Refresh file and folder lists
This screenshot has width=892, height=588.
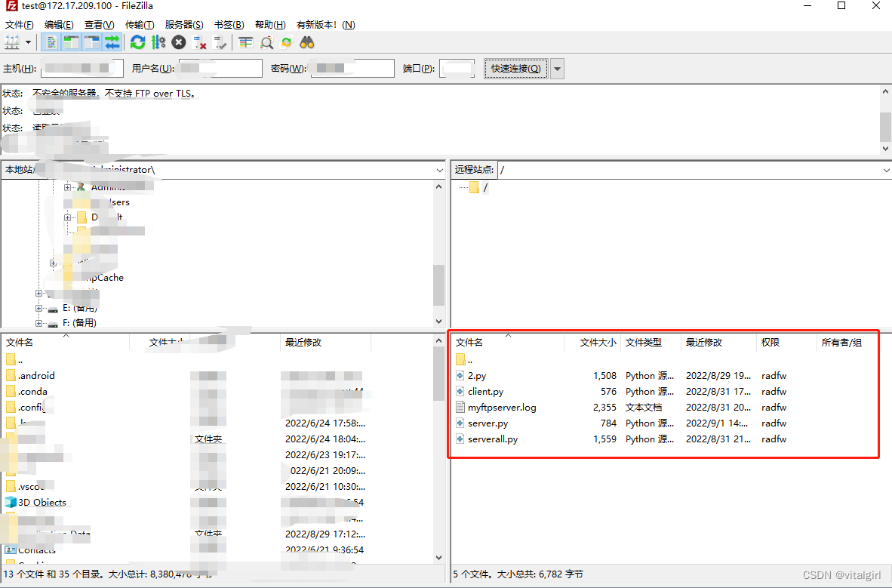pyautogui.click(x=137, y=42)
